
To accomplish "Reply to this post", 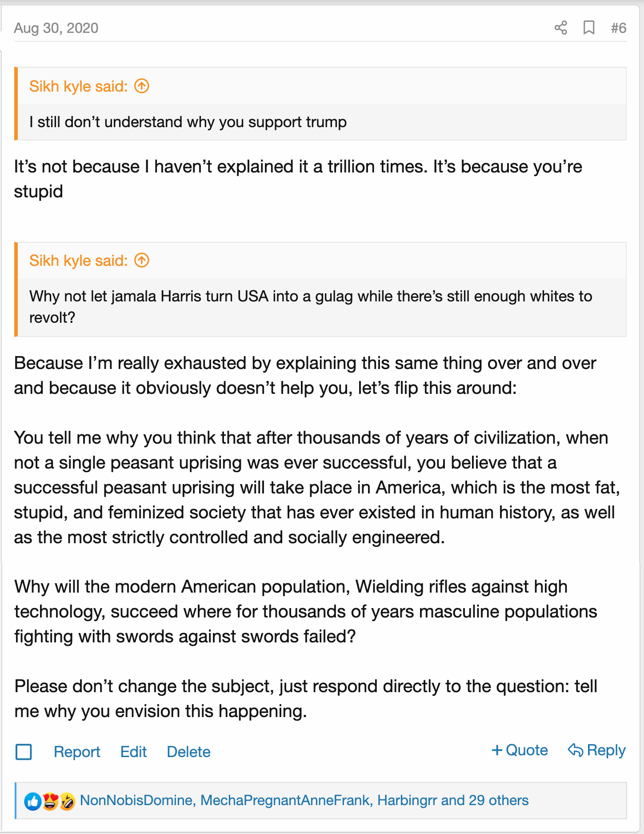I will point(597,750).
